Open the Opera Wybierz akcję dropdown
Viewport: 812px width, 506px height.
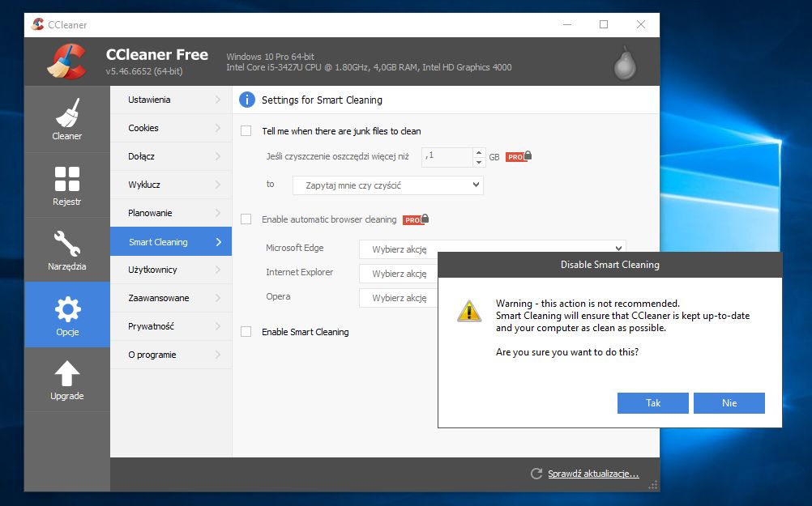point(399,297)
